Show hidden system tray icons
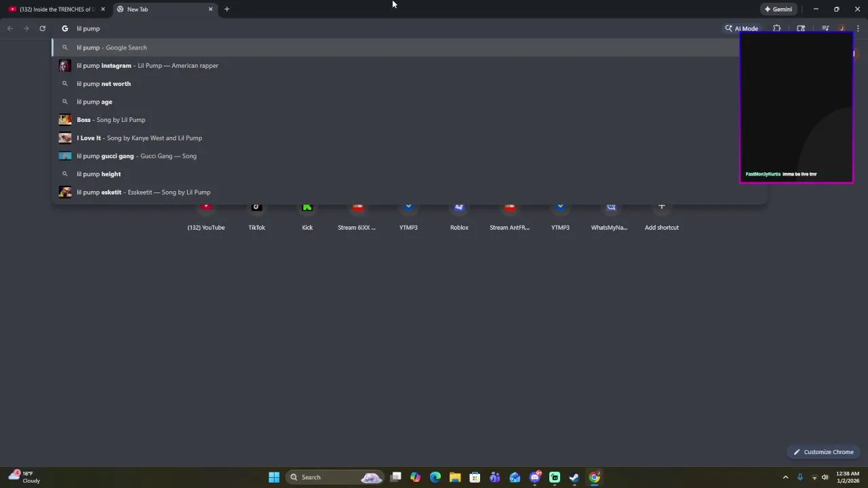The width and height of the screenshot is (868, 488). 786,477
